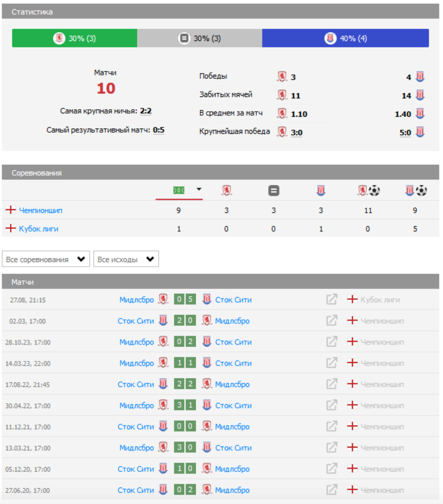Click the green 30% Middlesbrough wins bar
The height and width of the screenshot is (504, 443).
point(75,38)
